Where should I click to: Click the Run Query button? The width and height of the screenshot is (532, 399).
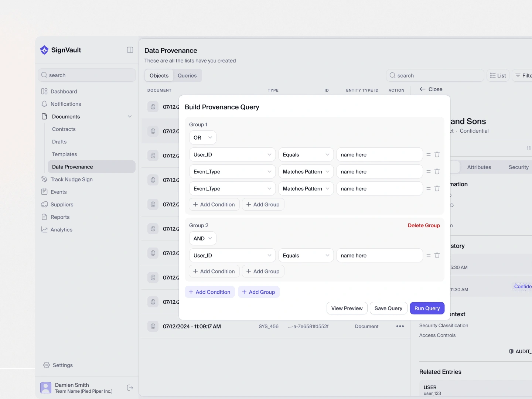point(427,308)
